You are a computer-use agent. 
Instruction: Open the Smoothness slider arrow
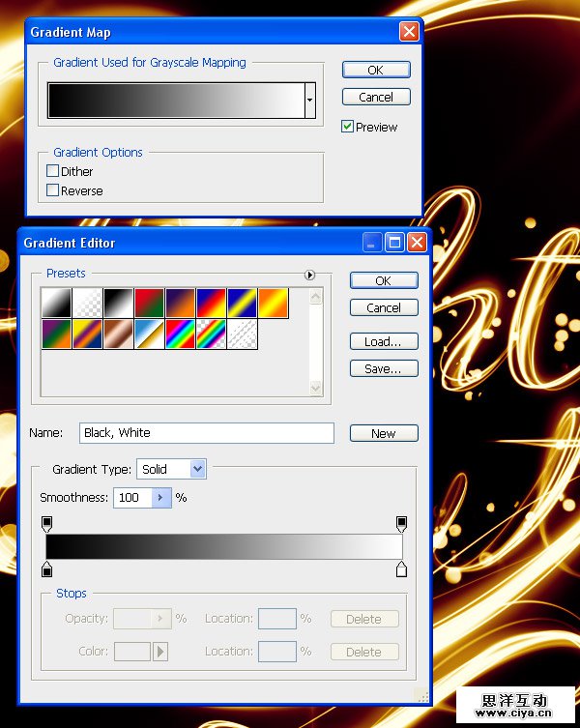(x=161, y=498)
